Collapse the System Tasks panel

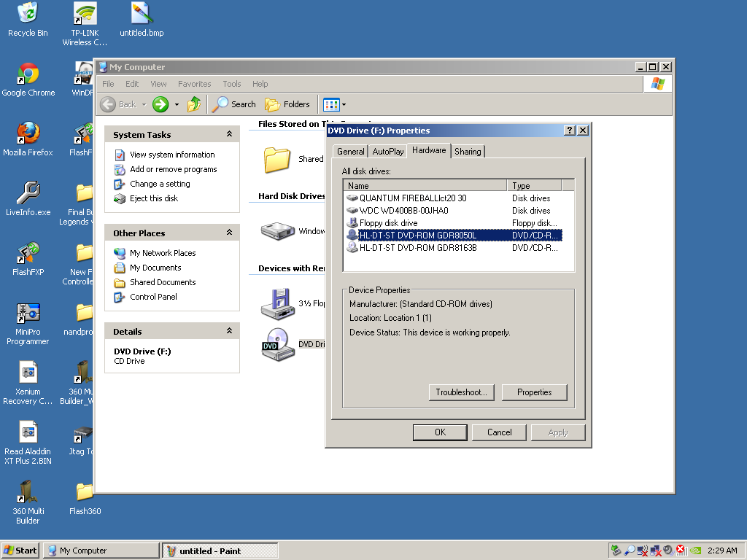(229, 134)
